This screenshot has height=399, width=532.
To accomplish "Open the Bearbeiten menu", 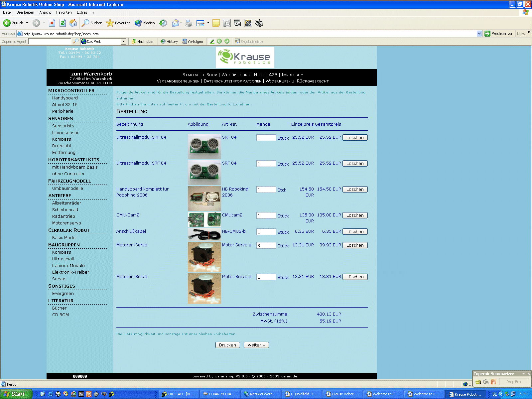I will [25, 12].
